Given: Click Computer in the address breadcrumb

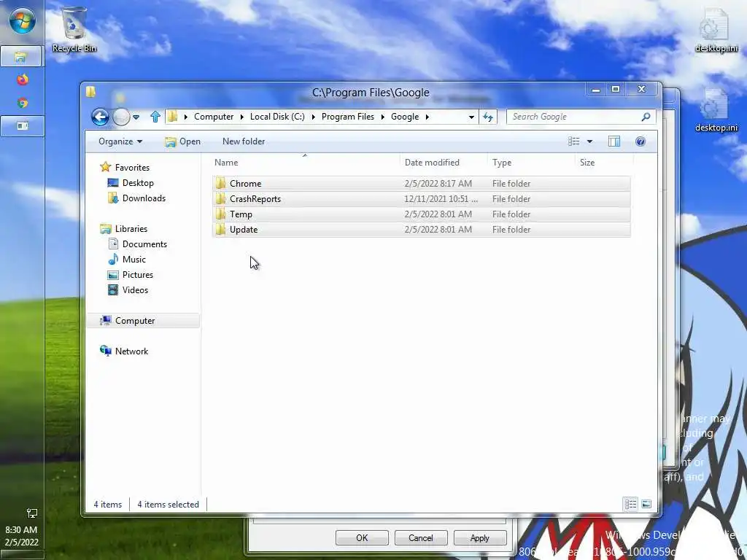Looking at the screenshot, I should pos(214,117).
